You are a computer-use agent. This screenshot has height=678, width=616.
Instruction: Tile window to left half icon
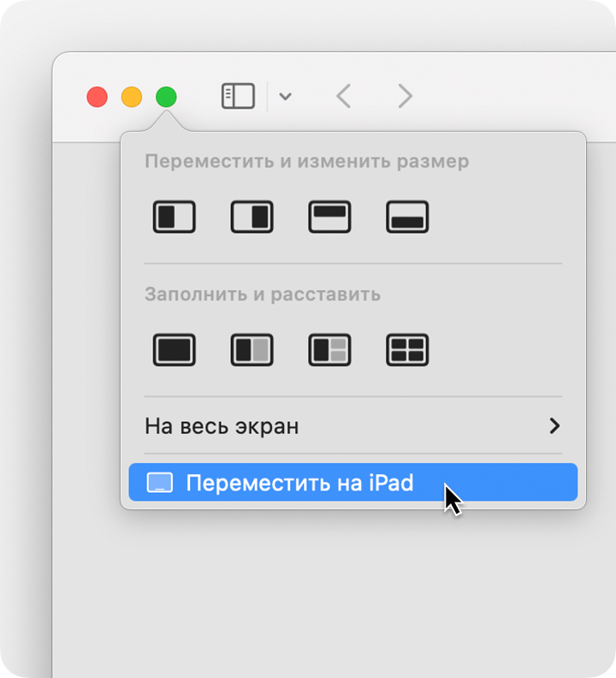click(175, 217)
